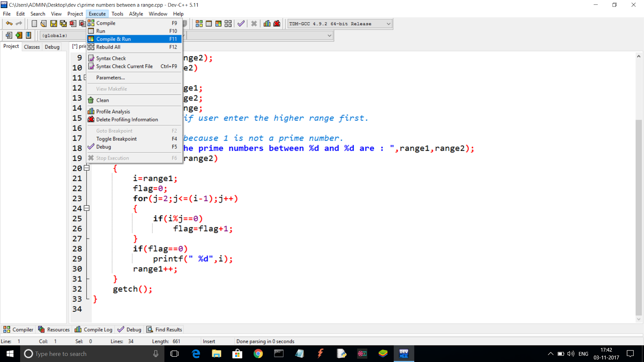Viewport: 644px width, 362px height.
Task: Click the Undo arrow on the toolbar
Action: [x=9, y=23]
